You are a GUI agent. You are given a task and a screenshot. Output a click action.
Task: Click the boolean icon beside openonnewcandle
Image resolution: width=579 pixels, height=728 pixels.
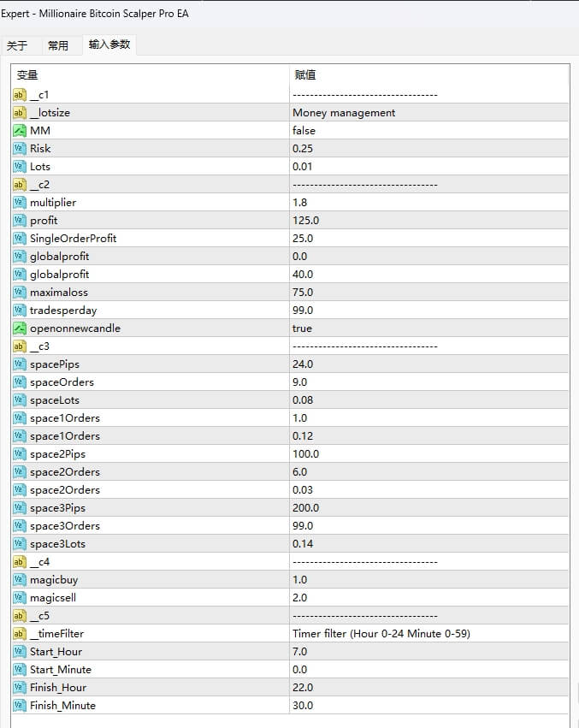coord(19,328)
